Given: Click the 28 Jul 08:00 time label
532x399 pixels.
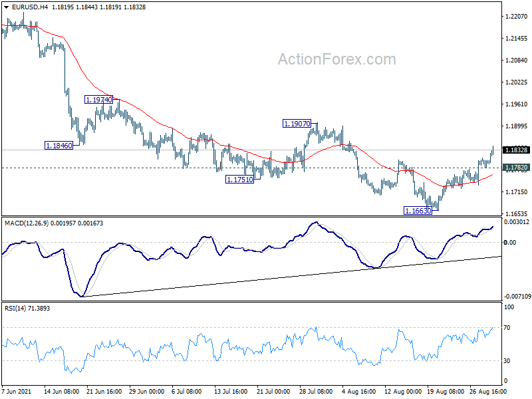Looking at the screenshot, I should pos(316,391).
